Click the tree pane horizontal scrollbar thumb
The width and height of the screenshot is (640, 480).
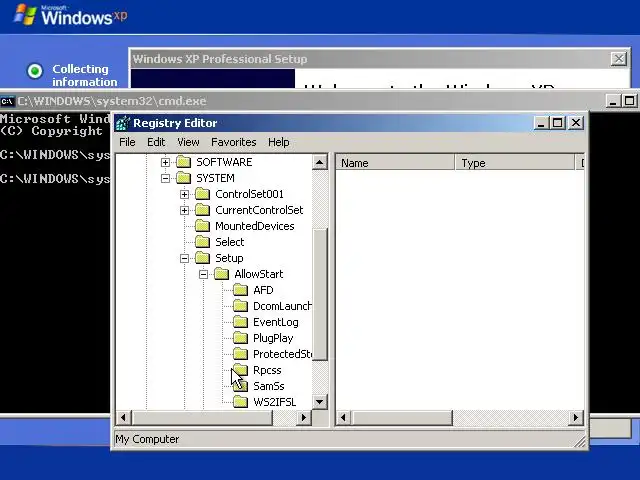point(202,418)
